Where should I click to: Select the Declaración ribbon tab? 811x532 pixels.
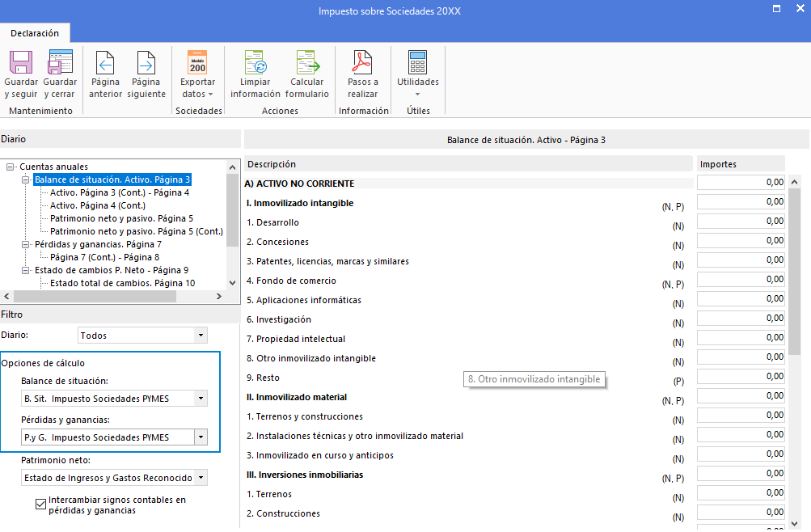coord(35,33)
